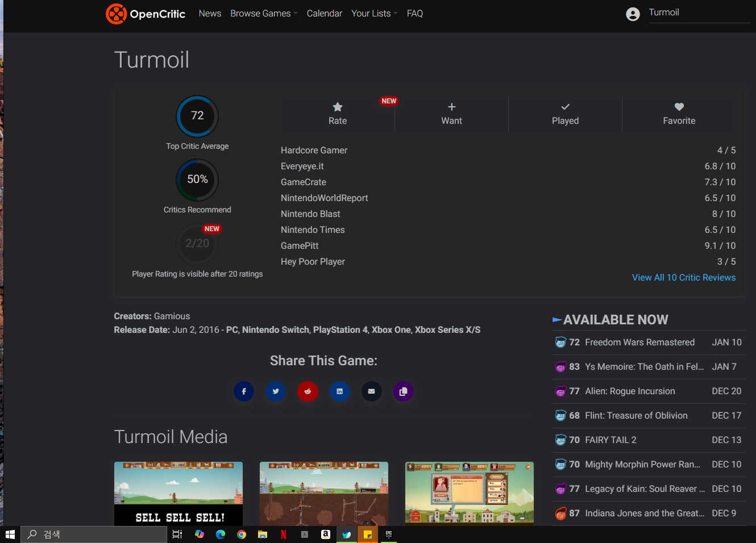Click the 2/20 Player Rating circle
756x543 pixels.
point(197,244)
